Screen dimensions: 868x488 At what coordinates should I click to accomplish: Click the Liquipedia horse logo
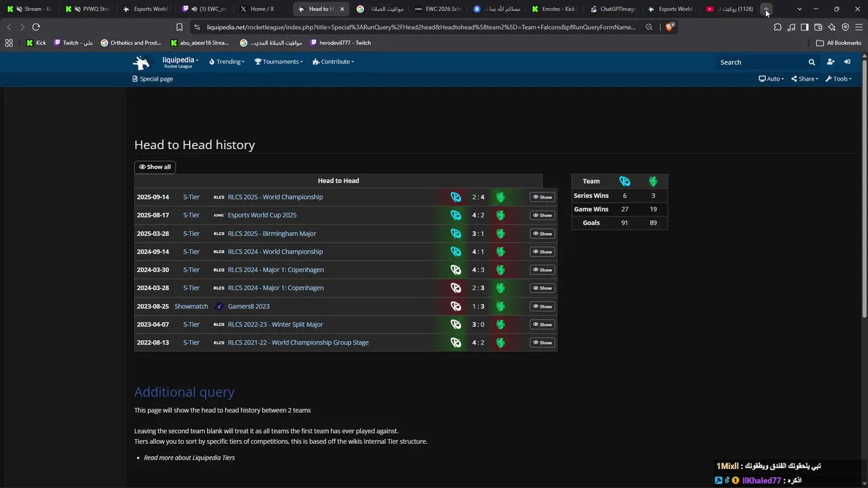click(x=141, y=62)
